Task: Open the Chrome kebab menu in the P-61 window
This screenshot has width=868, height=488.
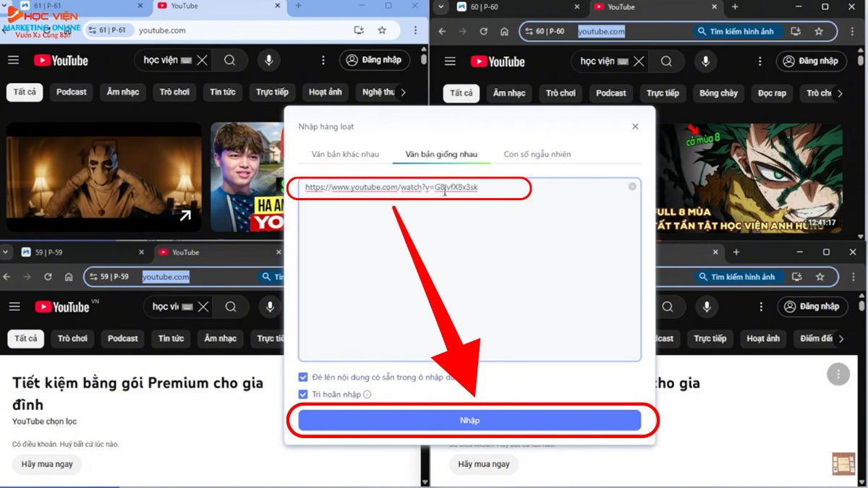Action: 415,30
